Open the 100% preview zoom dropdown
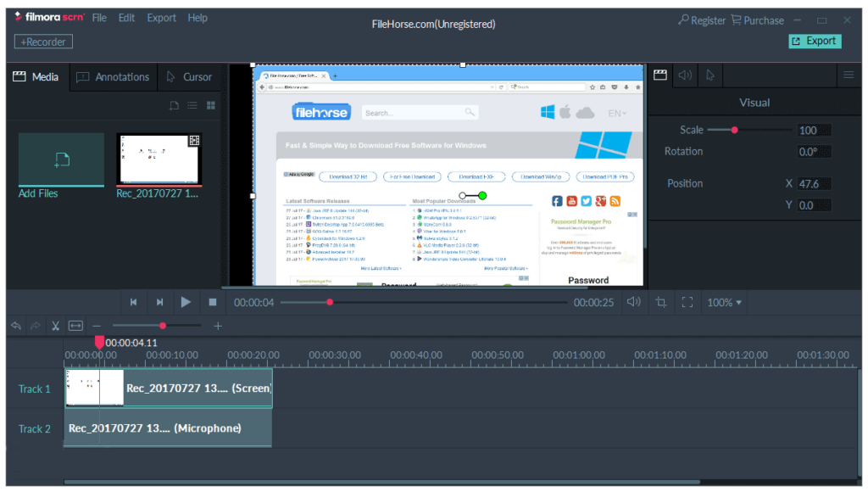 click(724, 302)
